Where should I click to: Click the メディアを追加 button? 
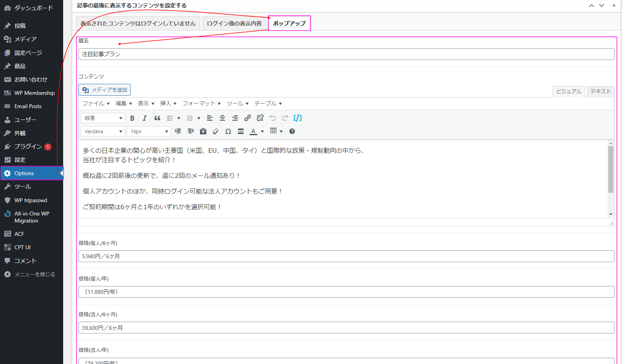pos(105,90)
